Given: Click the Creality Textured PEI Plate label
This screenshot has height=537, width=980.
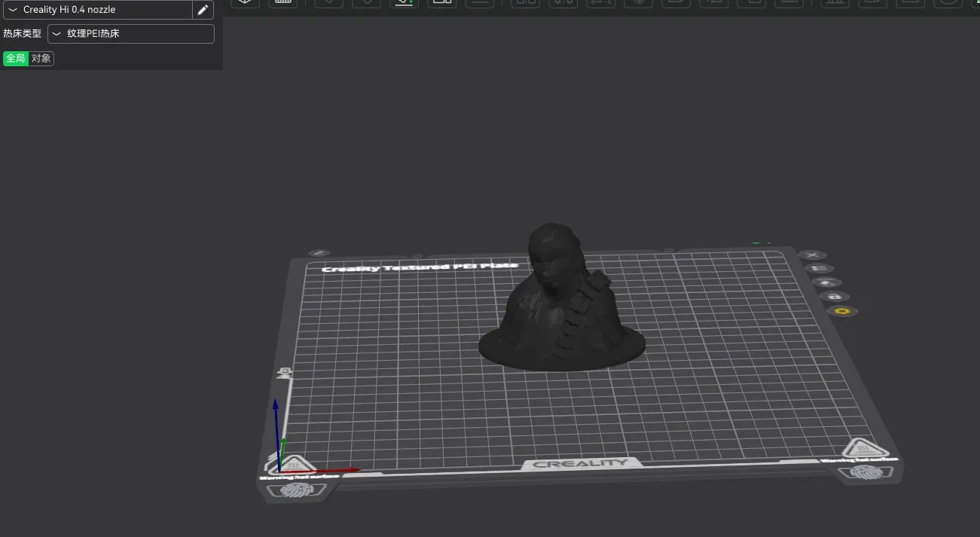Looking at the screenshot, I should [x=420, y=267].
